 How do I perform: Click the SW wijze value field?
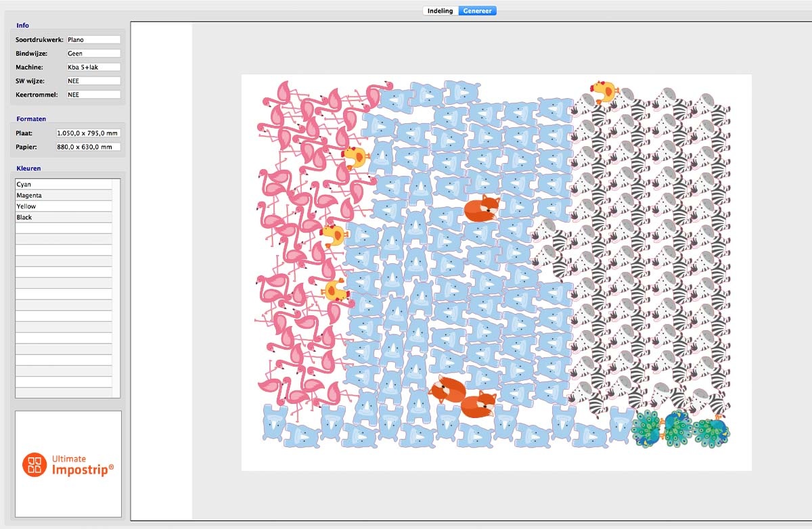pos(93,81)
